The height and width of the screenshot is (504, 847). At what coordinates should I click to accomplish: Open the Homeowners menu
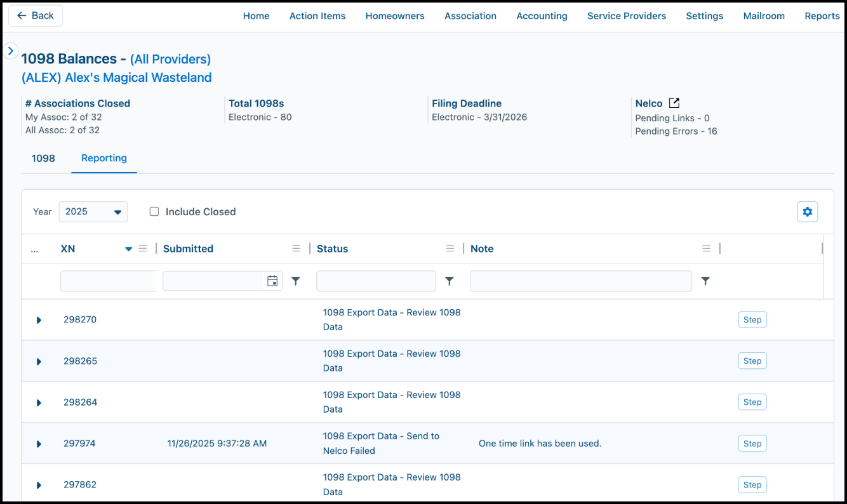tap(395, 16)
